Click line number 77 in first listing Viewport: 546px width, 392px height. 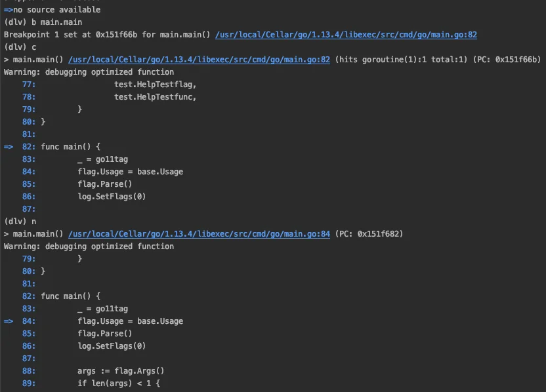click(x=29, y=85)
